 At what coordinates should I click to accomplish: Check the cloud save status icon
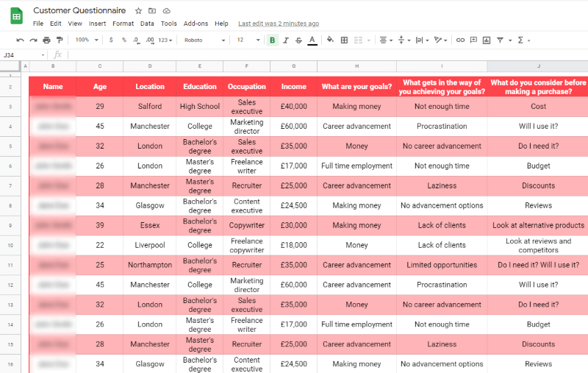pyautogui.click(x=167, y=11)
